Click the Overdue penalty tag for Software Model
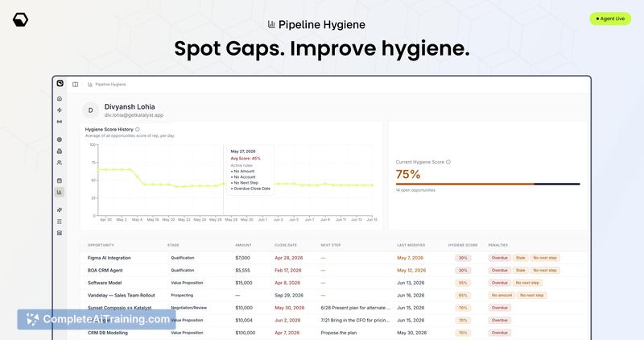 [x=499, y=283]
